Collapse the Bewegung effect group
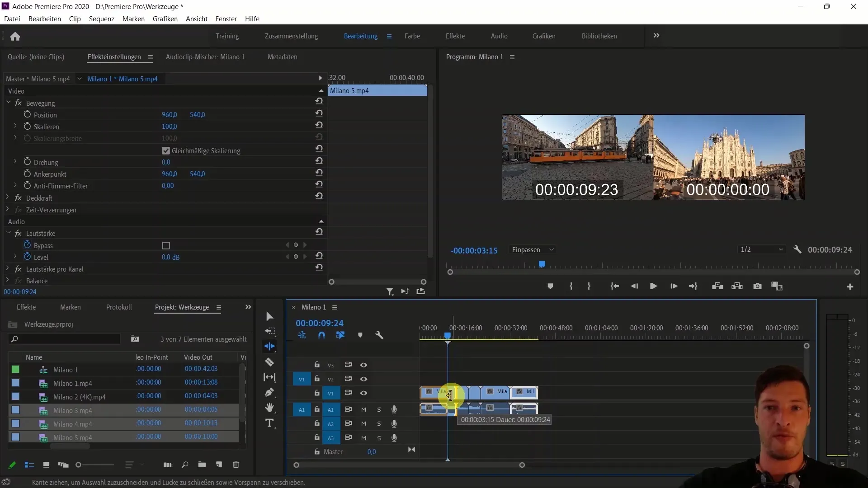868x488 pixels. tap(8, 103)
